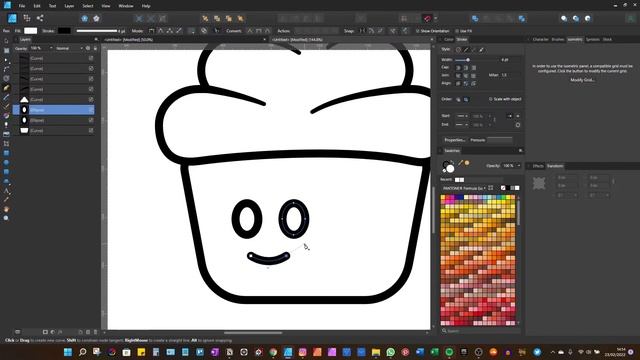Screen dimensions: 640x360
Task: Toggle visibility of the unselected Ellipse layer
Action: (x=91, y=120)
